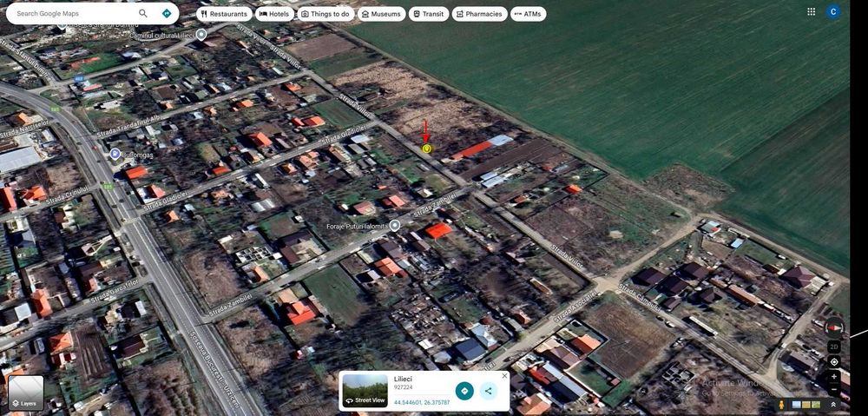Show Pharmacies category chip

point(479,14)
